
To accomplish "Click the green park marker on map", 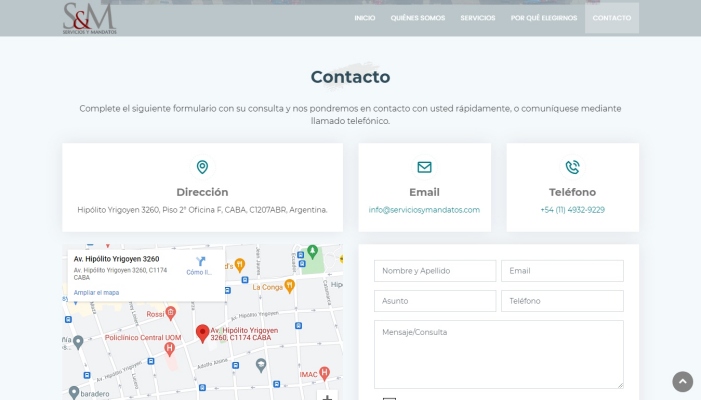I will click(312, 252).
